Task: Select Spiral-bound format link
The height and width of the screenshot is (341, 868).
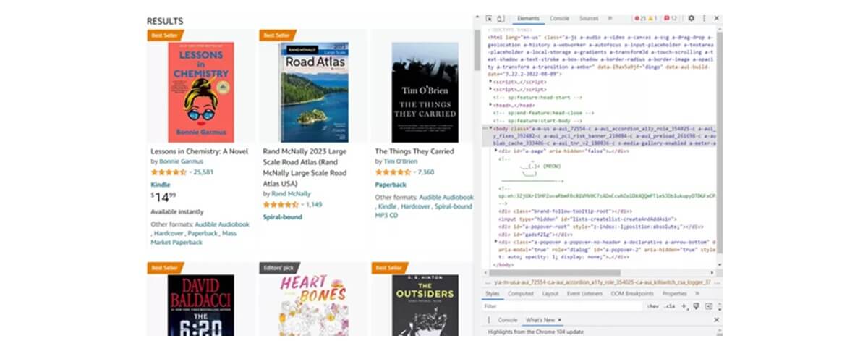Action: point(282,217)
